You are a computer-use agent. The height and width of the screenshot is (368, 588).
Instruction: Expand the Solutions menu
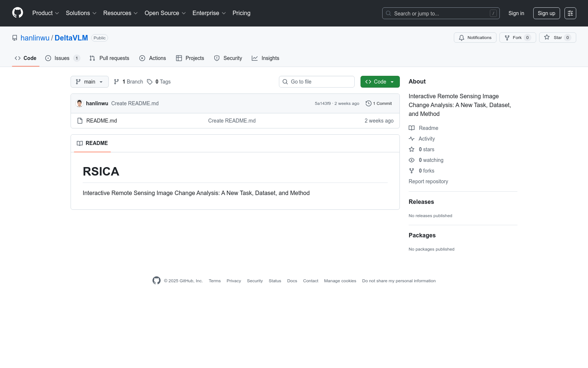pyautogui.click(x=81, y=13)
